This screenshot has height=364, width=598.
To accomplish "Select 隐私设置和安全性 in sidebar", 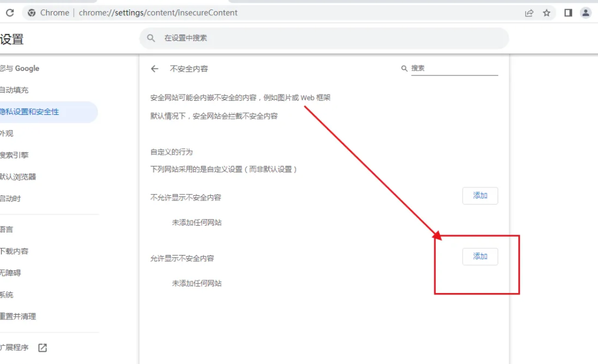I will (x=49, y=112).
